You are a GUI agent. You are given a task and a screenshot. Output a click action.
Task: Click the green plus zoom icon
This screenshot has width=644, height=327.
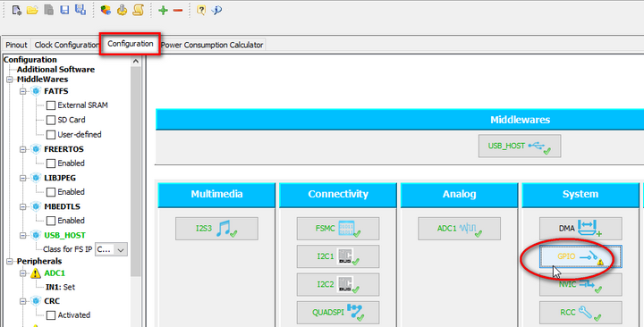163,10
